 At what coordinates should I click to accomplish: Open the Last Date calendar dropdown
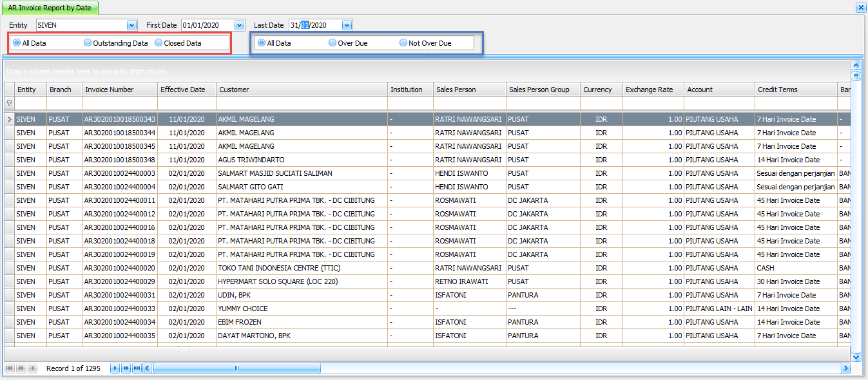coord(347,25)
